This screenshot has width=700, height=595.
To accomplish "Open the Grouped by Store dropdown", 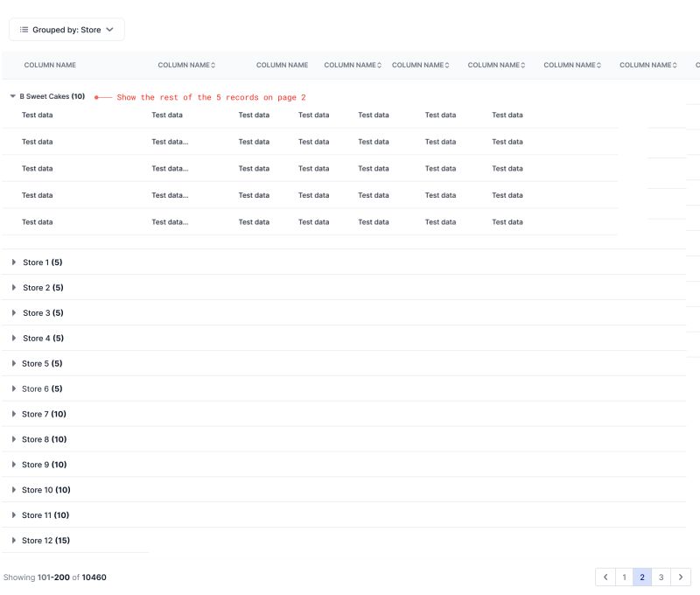I will pyautogui.click(x=66, y=29).
